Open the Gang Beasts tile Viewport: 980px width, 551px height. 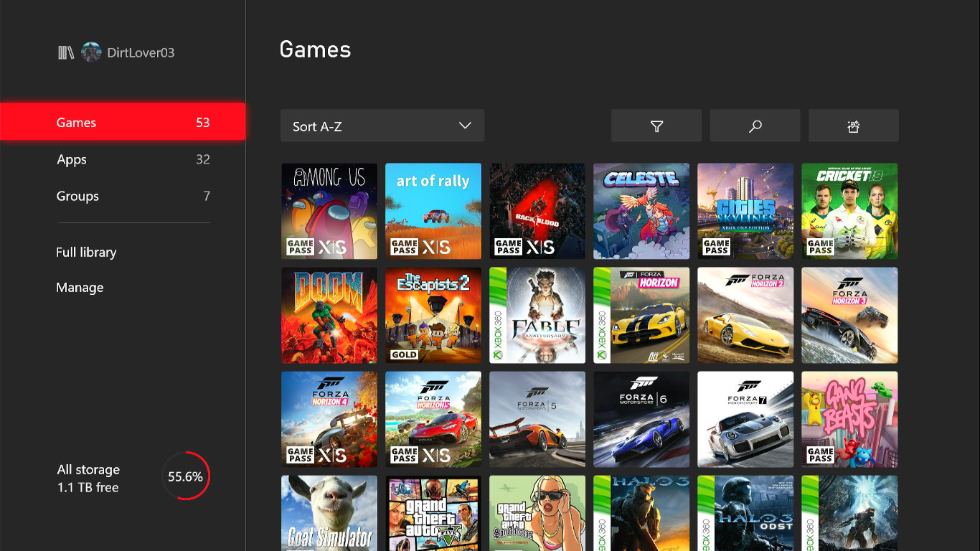click(x=849, y=419)
